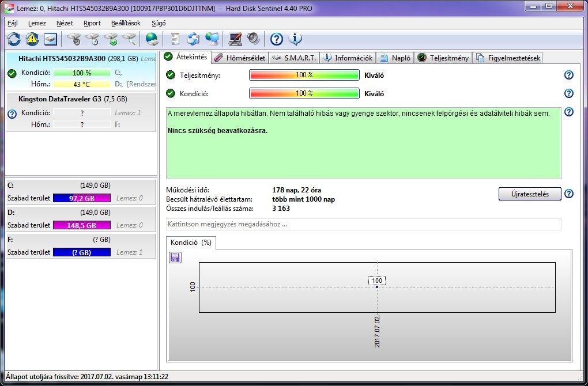Open the Lemez menu
Image resolution: width=588 pixels, height=386 pixels.
click(37, 23)
